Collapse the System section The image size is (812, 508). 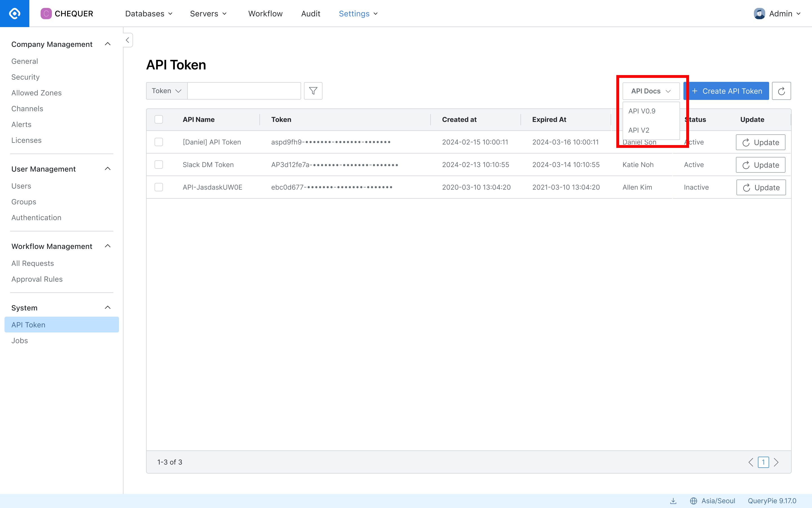click(x=108, y=307)
